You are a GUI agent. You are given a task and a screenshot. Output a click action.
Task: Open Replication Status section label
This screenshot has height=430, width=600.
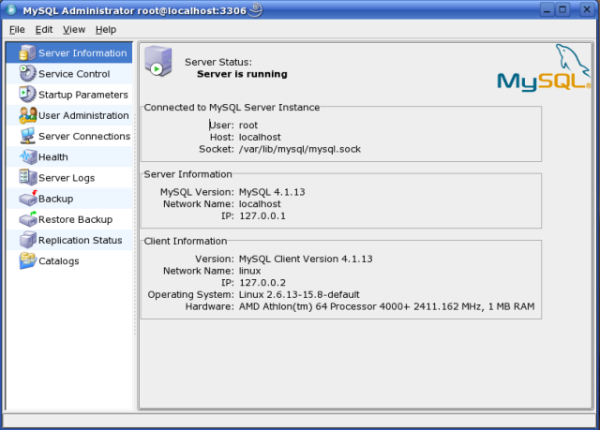tap(80, 240)
